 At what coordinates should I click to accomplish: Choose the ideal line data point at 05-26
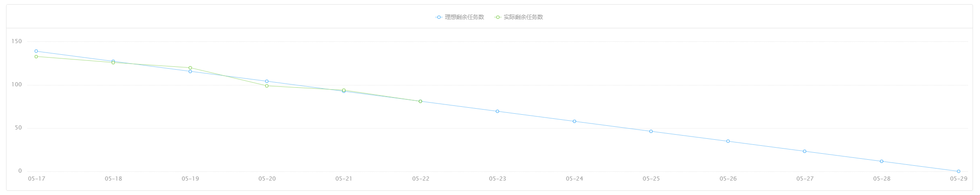[x=728, y=141]
